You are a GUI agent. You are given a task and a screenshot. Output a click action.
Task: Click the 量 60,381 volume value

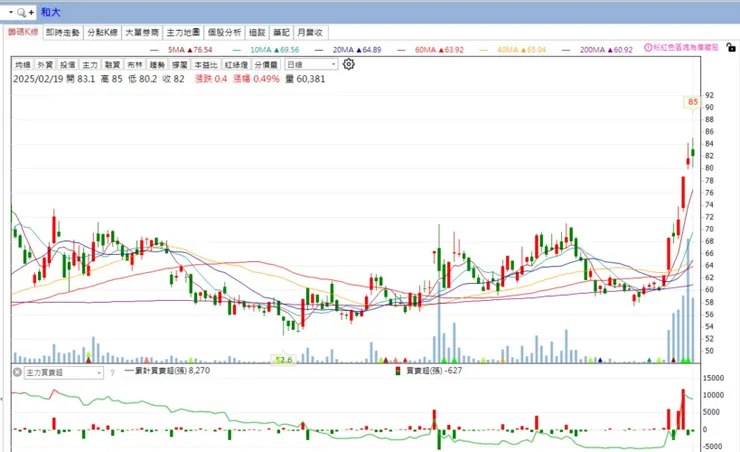click(305, 79)
